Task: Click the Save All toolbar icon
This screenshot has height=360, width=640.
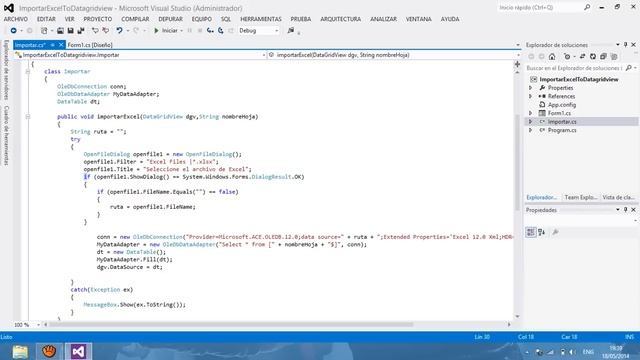Action: [x=81, y=31]
